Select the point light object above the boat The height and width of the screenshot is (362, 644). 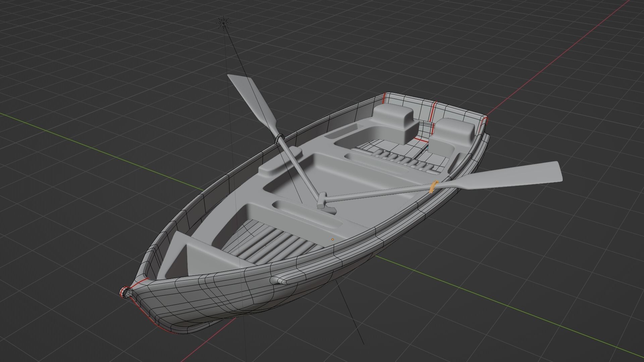pyautogui.click(x=224, y=23)
